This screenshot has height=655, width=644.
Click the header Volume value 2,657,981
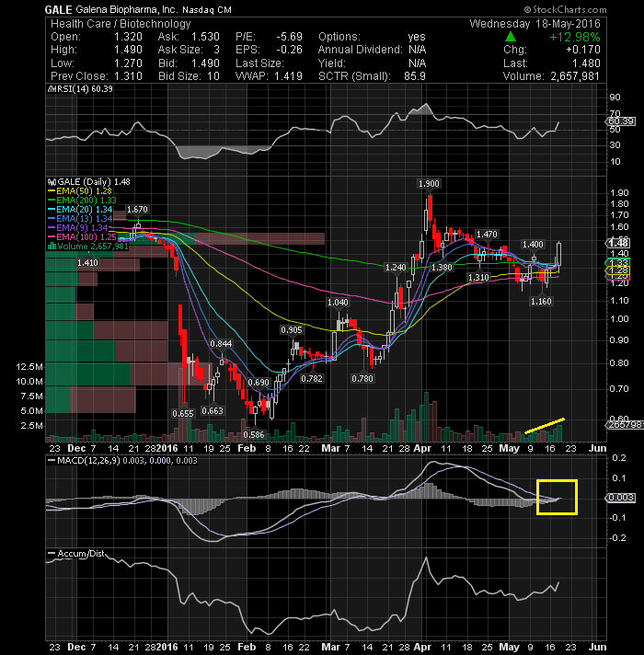point(575,76)
